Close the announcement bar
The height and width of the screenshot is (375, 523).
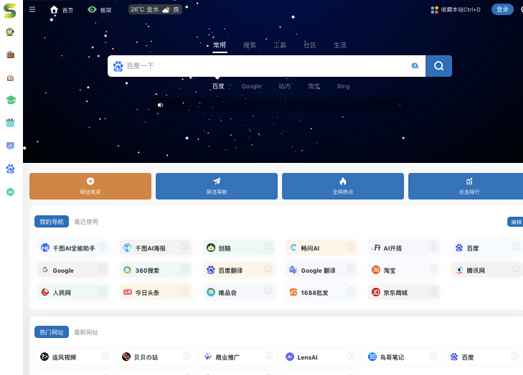399,105
